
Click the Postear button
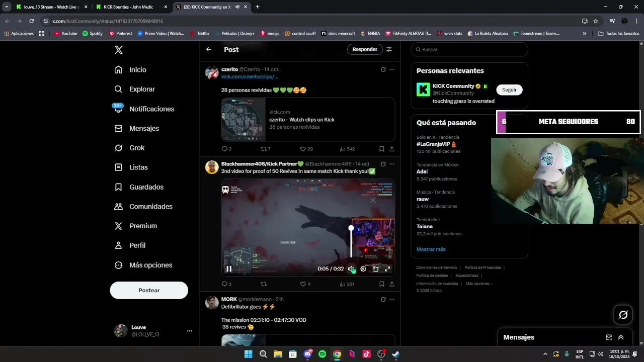tap(149, 290)
